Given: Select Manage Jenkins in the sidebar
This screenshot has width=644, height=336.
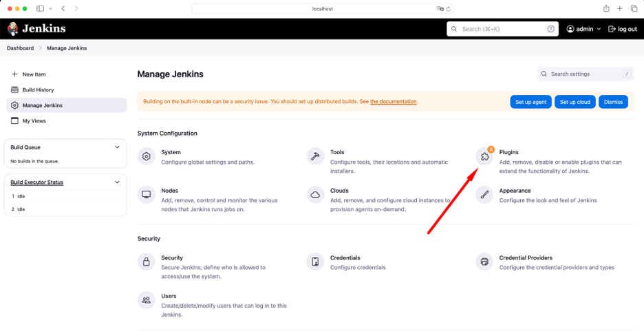Looking at the screenshot, I should point(67,105).
